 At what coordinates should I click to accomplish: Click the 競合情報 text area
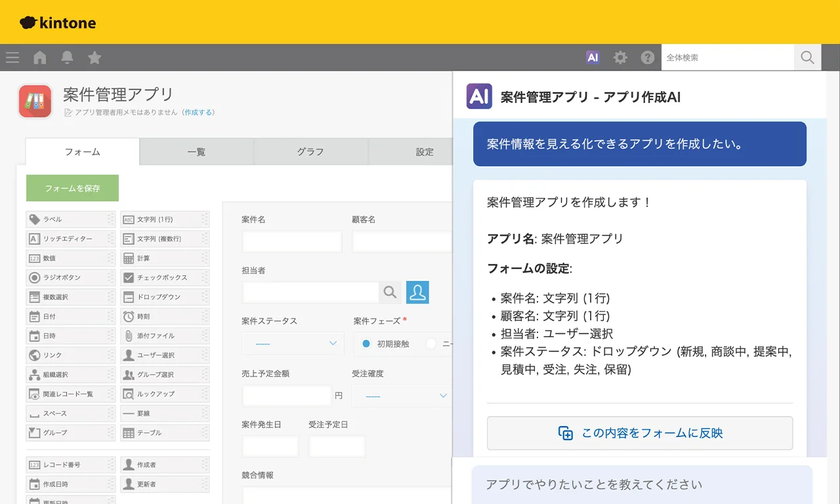click(347, 495)
